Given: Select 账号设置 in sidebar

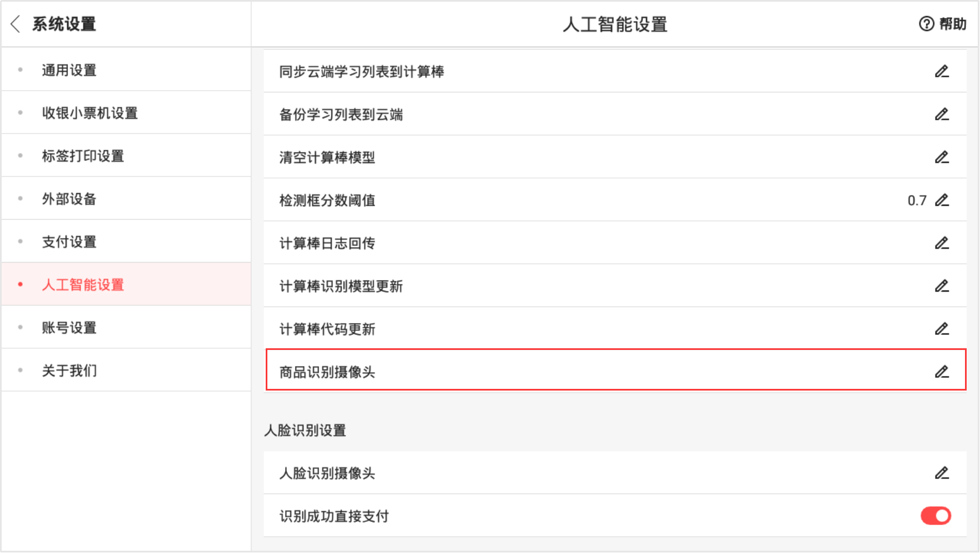Looking at the screenshot, I should tap(69, 328).
